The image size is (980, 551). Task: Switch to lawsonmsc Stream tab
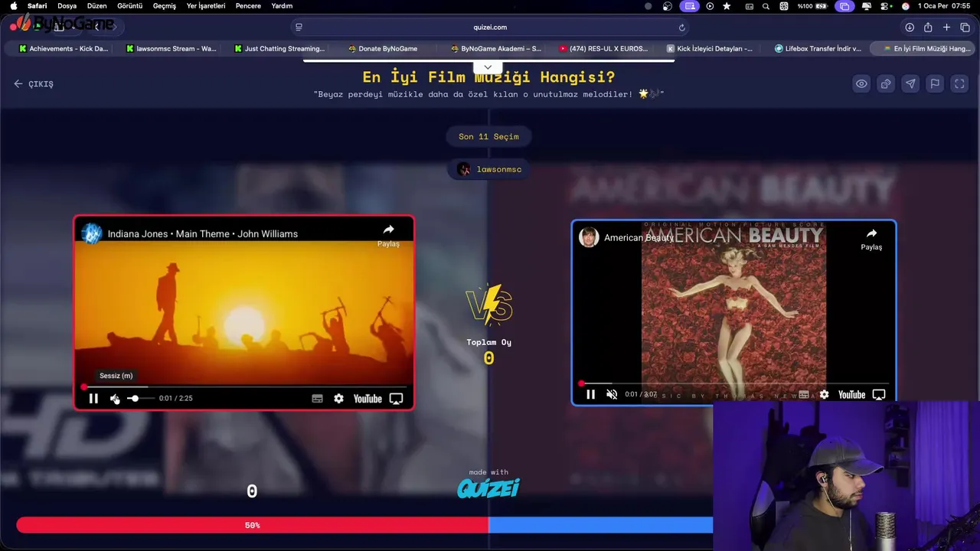171,48
